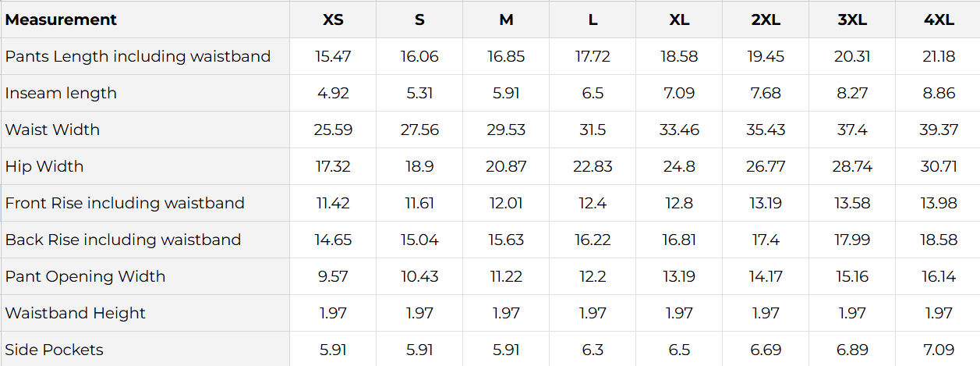The image size is (980, 366).
Task: Click the Pants Length including waistband row label
Action: click(x=138, y=56)
